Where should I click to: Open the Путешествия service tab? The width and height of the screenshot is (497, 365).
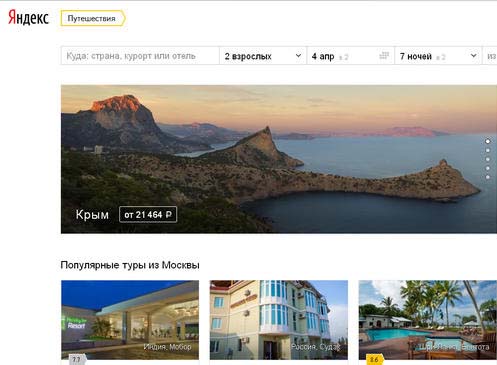pyautogui.click(x=93, y=18)
